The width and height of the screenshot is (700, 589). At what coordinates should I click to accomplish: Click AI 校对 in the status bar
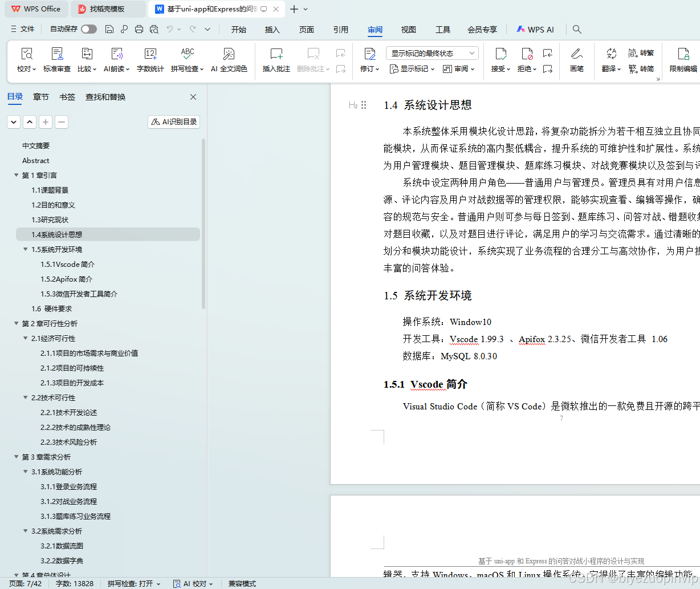point(193,583)
